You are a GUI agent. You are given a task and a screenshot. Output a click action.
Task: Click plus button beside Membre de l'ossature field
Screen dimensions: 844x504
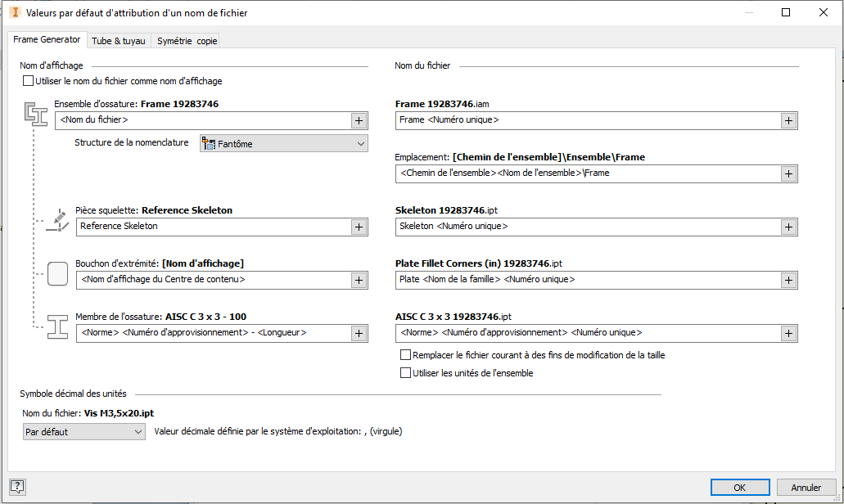click(x=359, y=333)
